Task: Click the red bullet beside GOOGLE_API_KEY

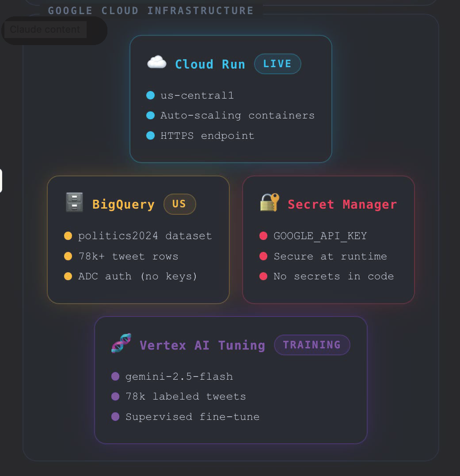Action: (263, 236)
